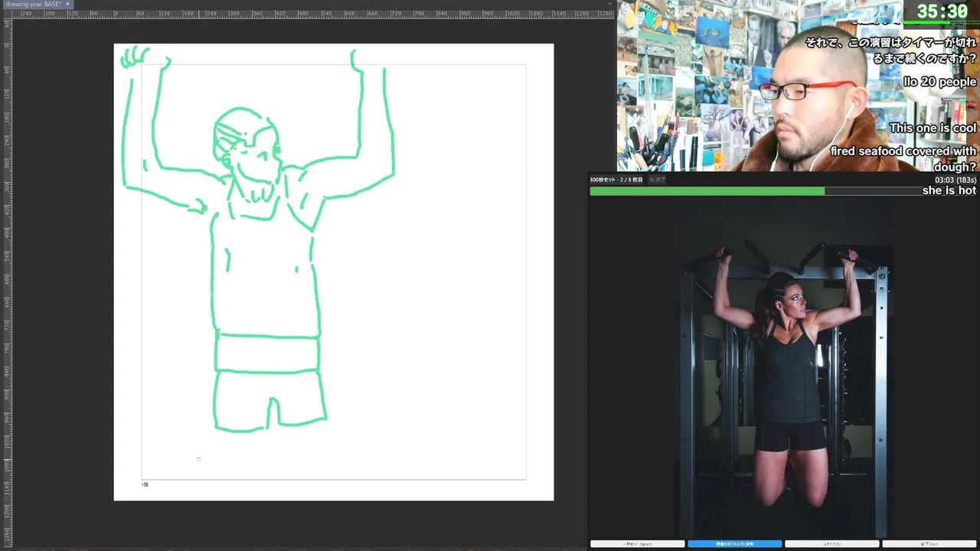The height and width of the screenshot is (551, 980).
Task: Click the ruler origin corner box
Action: pyautogui.click(x=6, y=14)
